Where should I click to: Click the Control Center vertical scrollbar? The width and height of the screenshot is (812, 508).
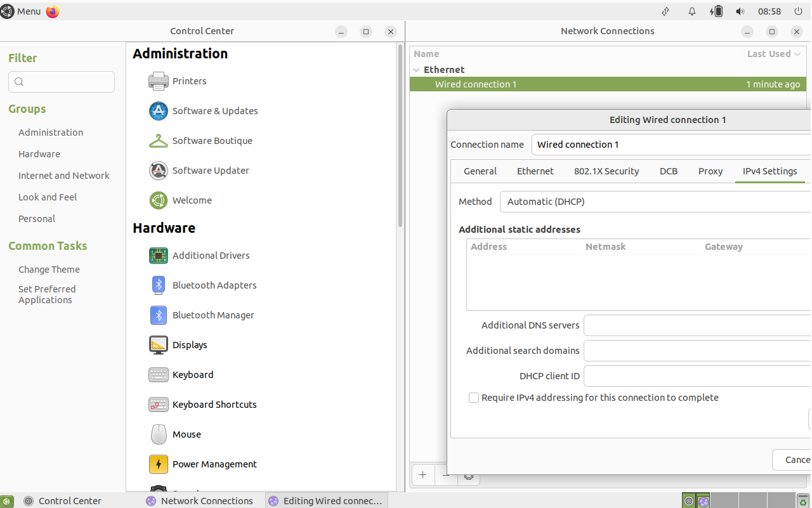pos(400,135)
